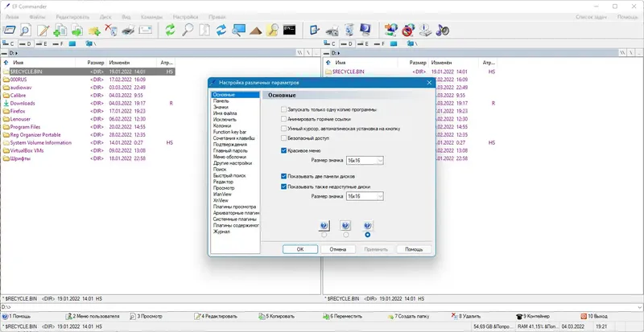Click the network connect globe-computer icon
This screenshot has height=332, width=644.
[391, 30]
